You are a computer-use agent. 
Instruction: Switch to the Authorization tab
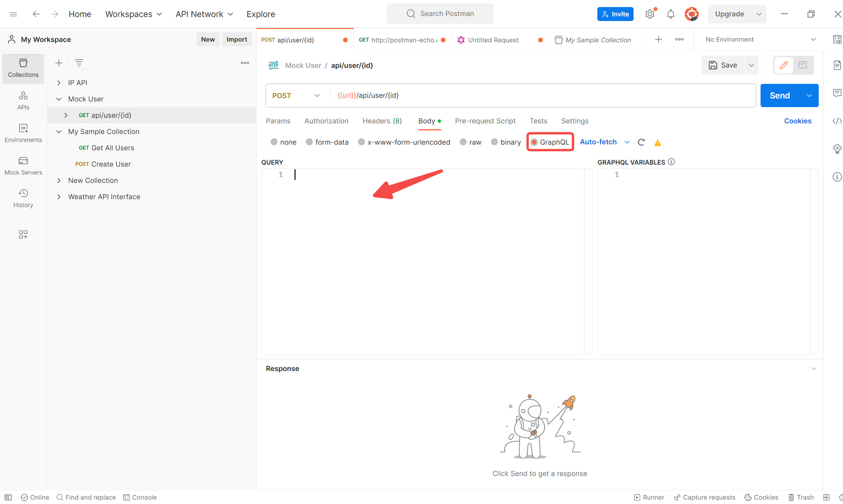(326, 121)
